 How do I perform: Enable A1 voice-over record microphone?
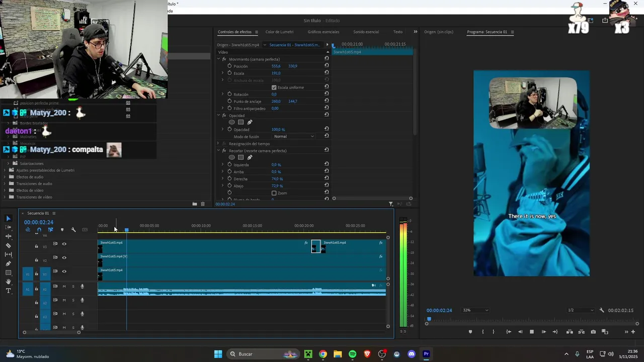tap(82, 287)
